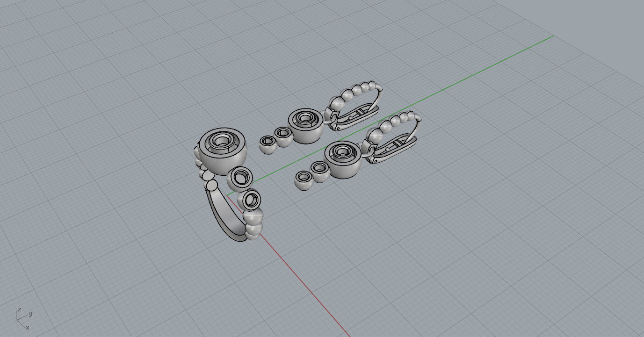The image size is (644, 337).
Task: Select the near earring's beaded hoop clasp
Action: click(x=391, y=136)
